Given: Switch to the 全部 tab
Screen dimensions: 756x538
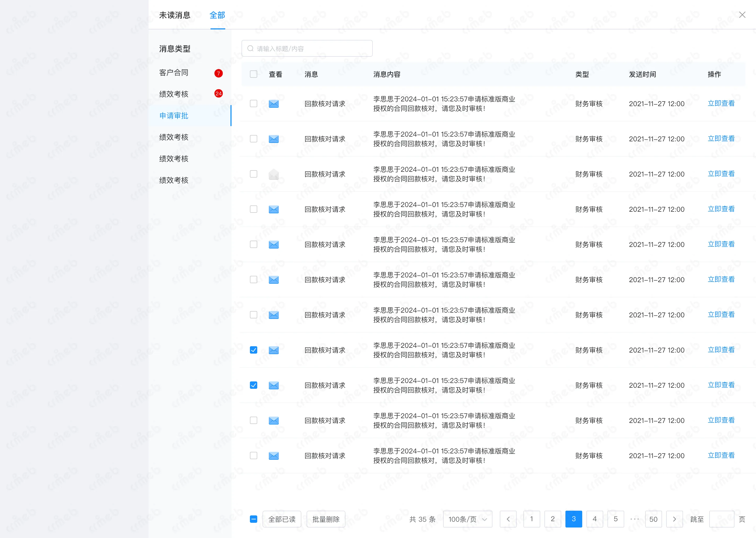Looking at the screenshot, I should tap(217, 15).
